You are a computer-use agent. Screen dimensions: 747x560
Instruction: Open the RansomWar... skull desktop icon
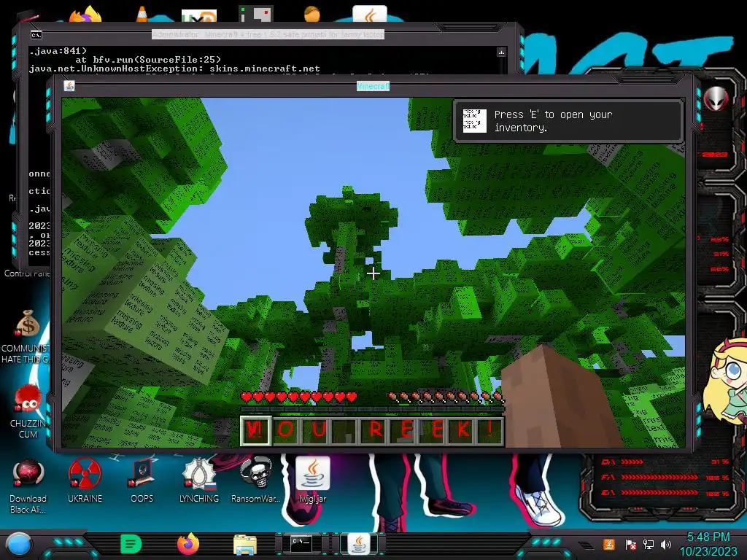point(256,481)
